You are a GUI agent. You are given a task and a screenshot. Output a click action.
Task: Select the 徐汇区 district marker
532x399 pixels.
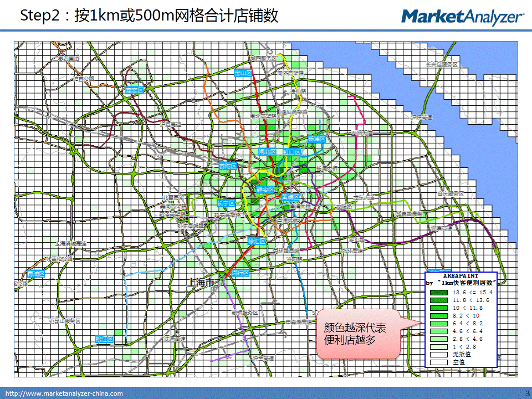tap(257, 241)
